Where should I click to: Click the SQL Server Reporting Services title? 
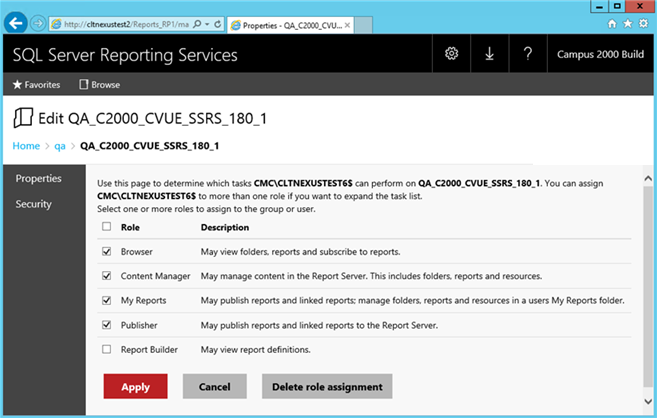pyautogui.click(x=125, y=55)
